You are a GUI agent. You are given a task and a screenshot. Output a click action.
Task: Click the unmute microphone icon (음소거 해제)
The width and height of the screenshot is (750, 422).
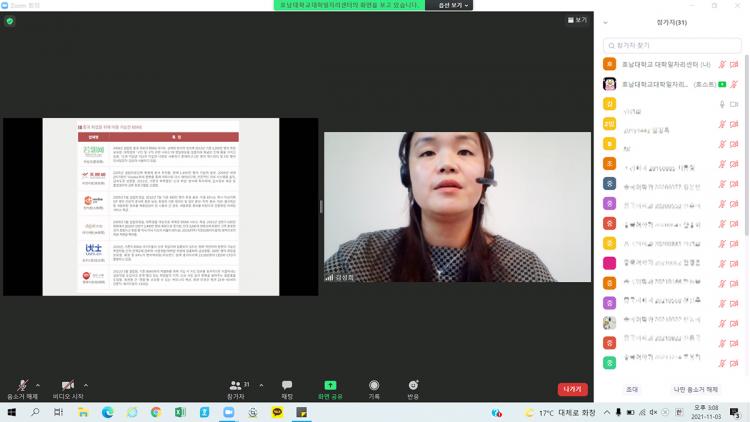click(x=22, y=385)
